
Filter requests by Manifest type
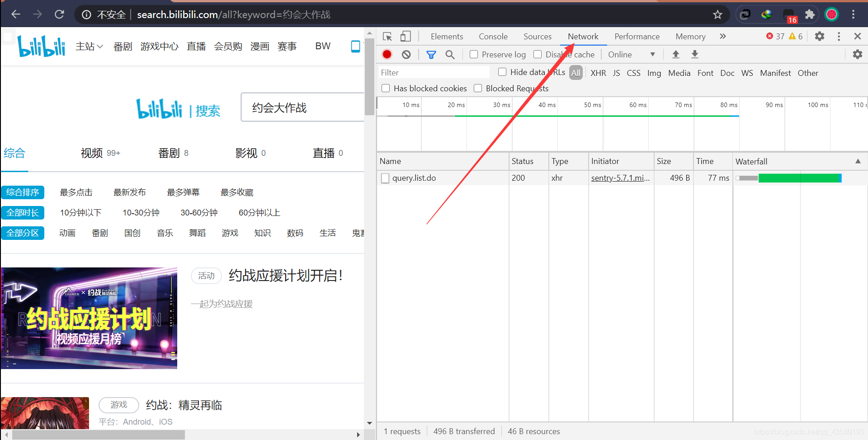pos(775,73)
